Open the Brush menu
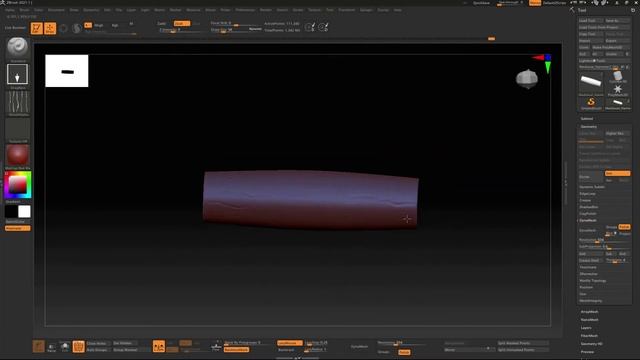Screen dimensions: 640x360 coord(24,10)
